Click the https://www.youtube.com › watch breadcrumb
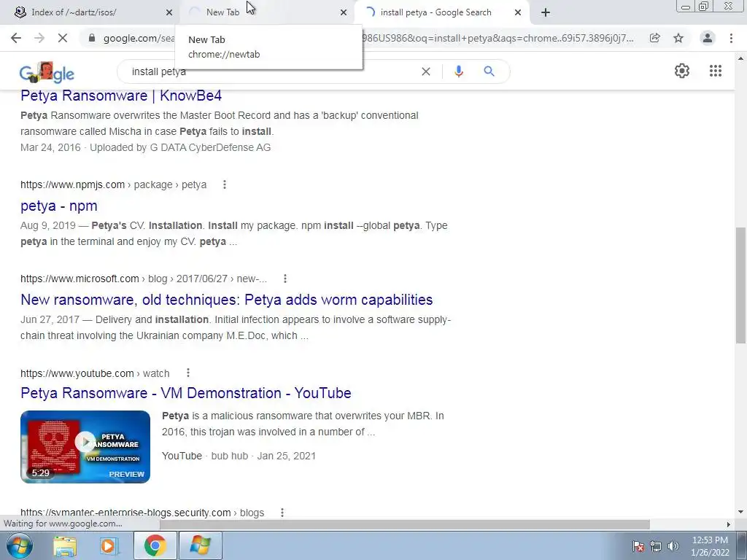 click(x=95, y=373)
